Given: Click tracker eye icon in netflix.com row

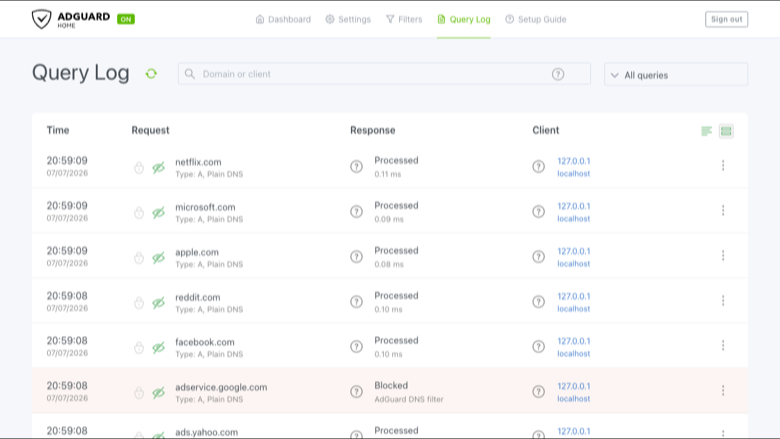Looking at the screenshot, I should 158,168.
